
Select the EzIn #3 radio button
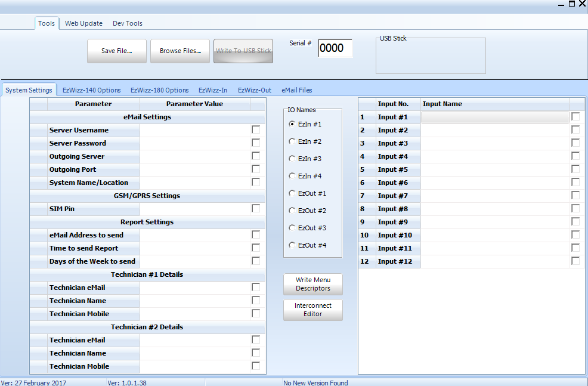pos(292,158)
